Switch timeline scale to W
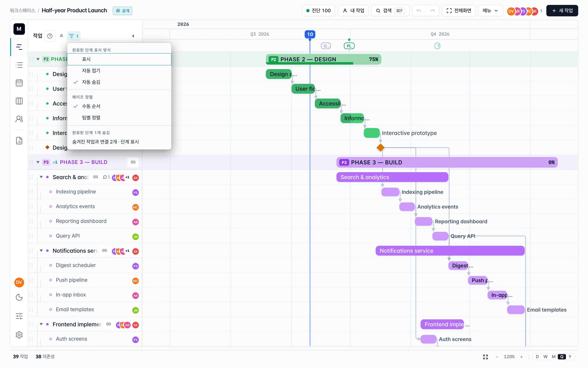The width and height of the screenshot is (588, 368). pos(546,357)
